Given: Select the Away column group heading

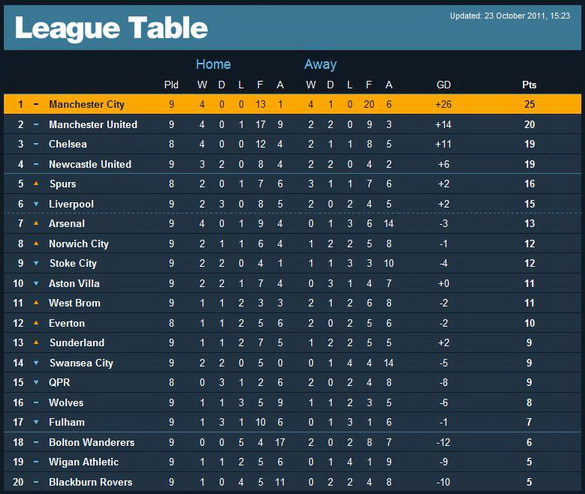Looking at the screenshot, I should click(320, 65).
